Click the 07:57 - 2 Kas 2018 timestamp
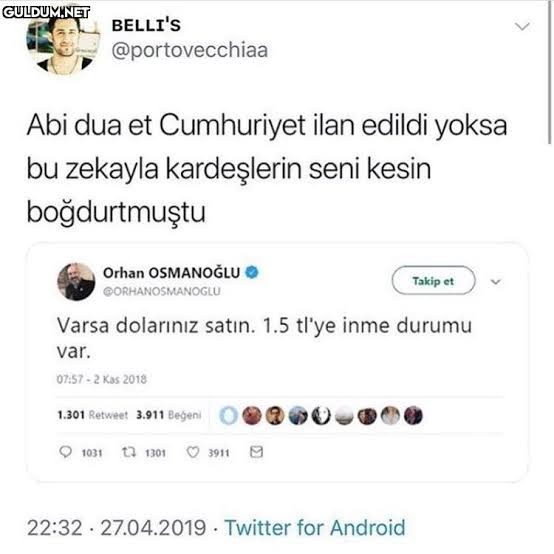This screenshot has height=554, width=554. pos(102,379)
